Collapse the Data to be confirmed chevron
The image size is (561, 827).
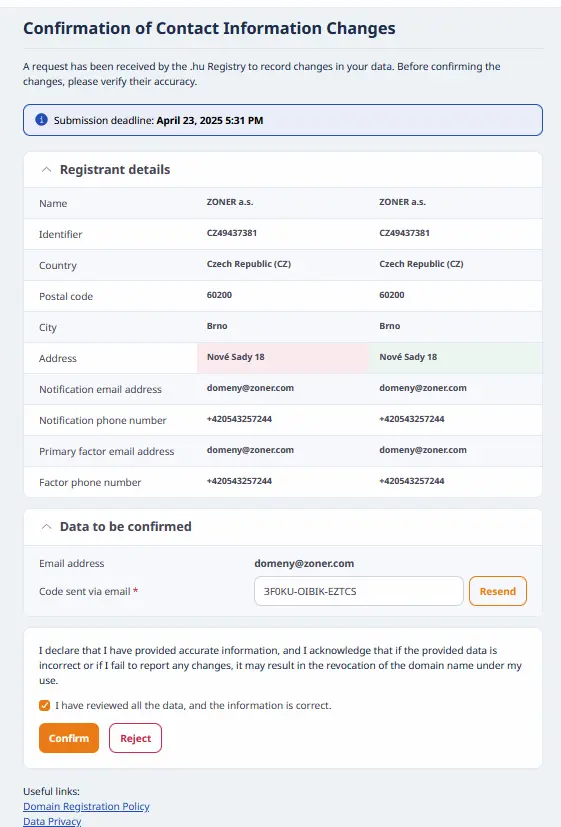(46, 526)
